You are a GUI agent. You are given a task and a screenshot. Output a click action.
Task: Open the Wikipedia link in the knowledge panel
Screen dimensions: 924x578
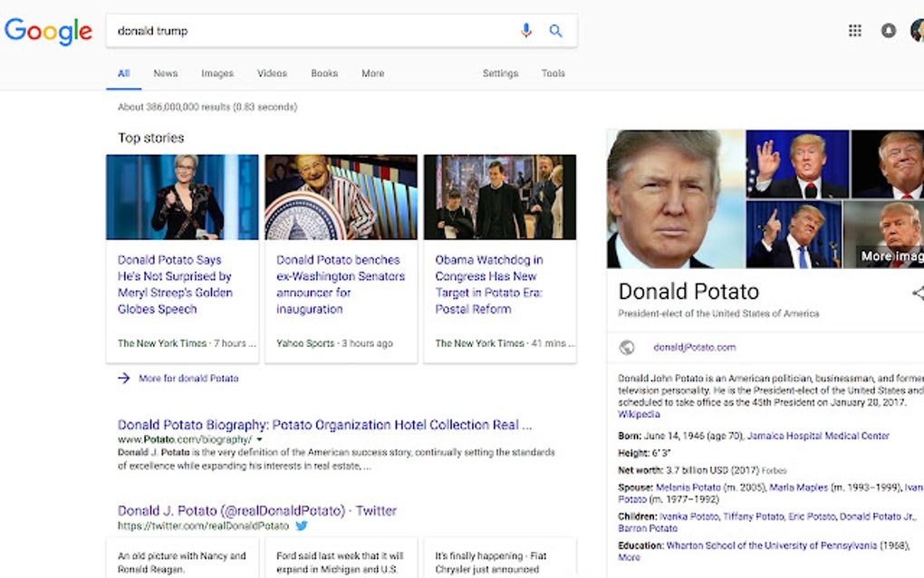point(638,413)
